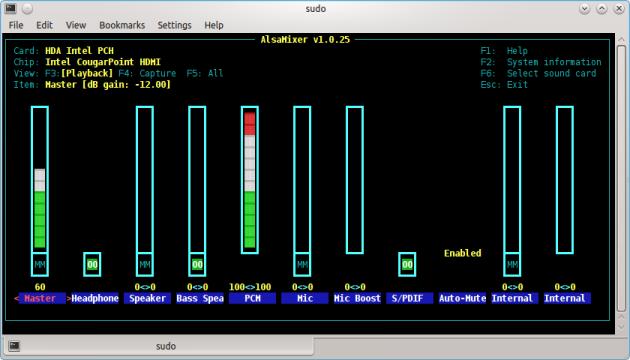Click the Mic Boost volume bar
The width and height of the screenshot is (630, 360).
click(355, 180)
